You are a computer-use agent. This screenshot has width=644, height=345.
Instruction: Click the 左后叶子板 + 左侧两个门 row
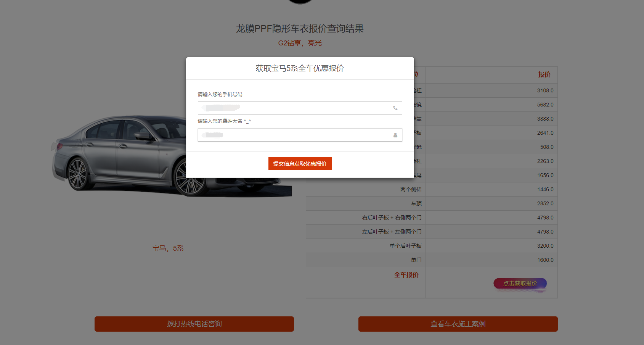click(392, 232)
